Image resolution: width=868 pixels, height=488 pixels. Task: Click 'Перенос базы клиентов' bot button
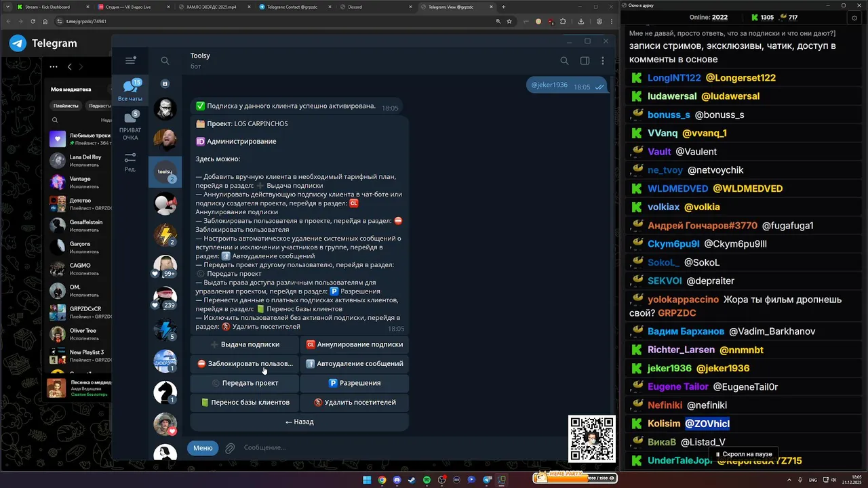click(x=245, y=402)
